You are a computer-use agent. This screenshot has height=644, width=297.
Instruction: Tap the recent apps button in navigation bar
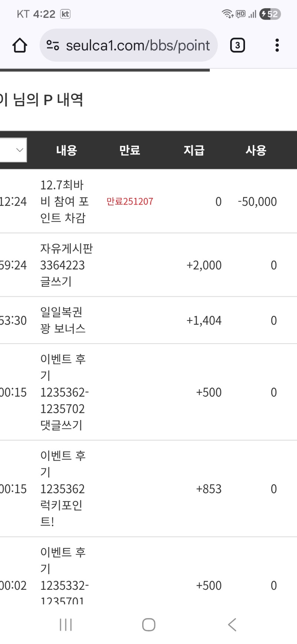click(x=65, y=625)
